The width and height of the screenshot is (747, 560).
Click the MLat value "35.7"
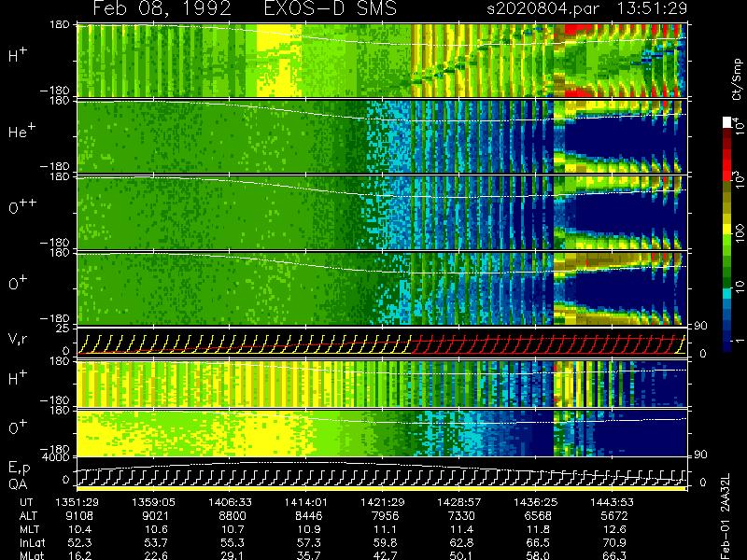(x=309, y=555)
